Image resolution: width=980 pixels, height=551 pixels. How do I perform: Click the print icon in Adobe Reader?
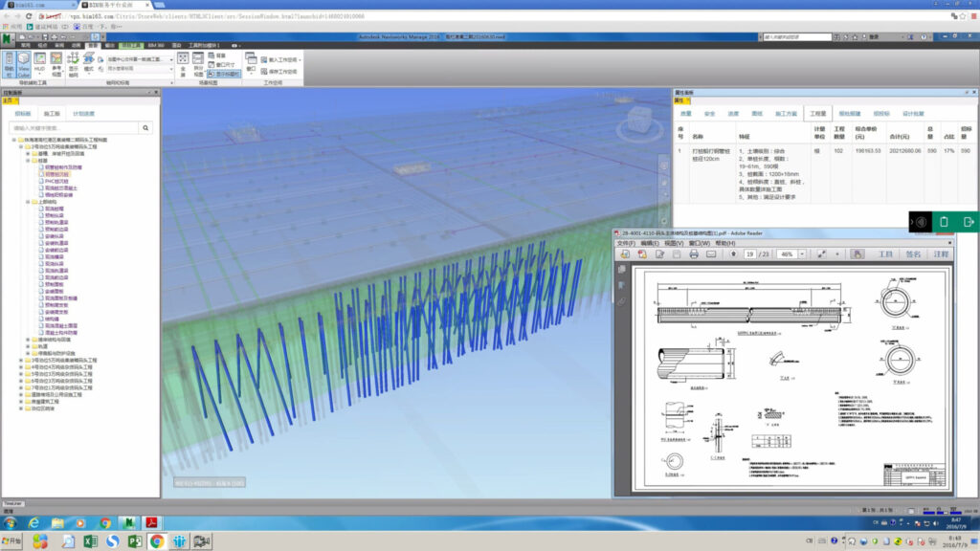click(x=694, y=254)
